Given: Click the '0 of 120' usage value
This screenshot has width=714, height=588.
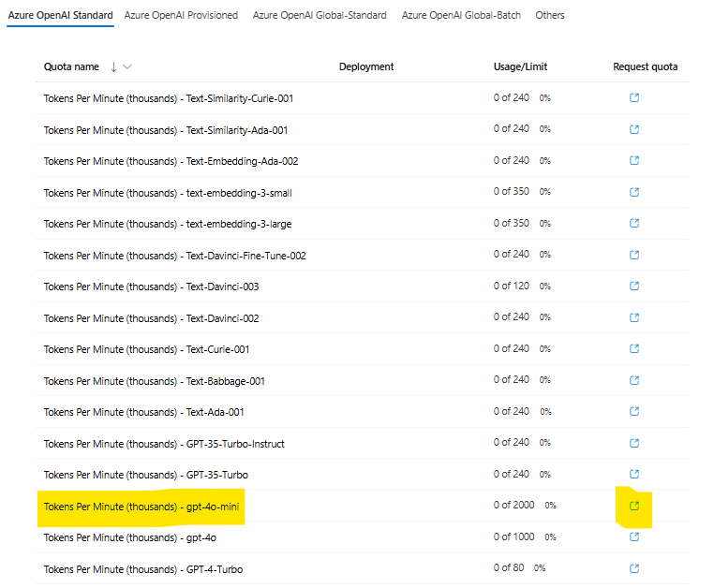Looking at the screenshot, I should click(512, 286).
